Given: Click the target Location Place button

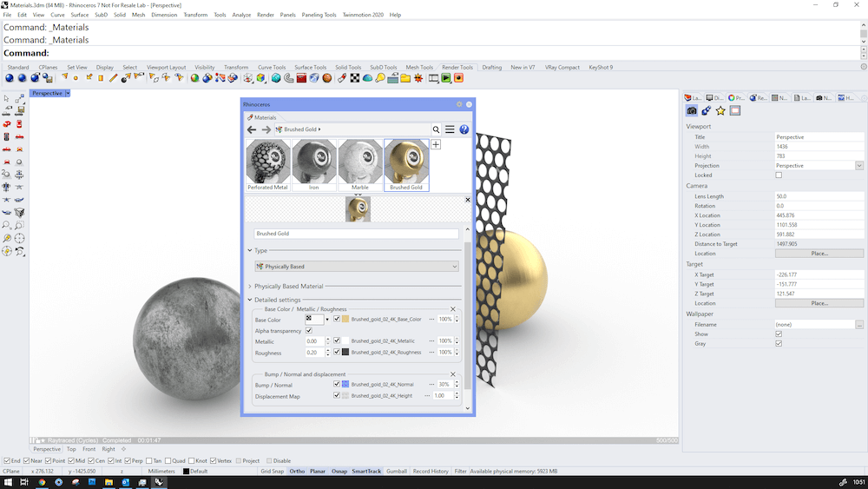Looking at the screenshot, I should (819, 303).
